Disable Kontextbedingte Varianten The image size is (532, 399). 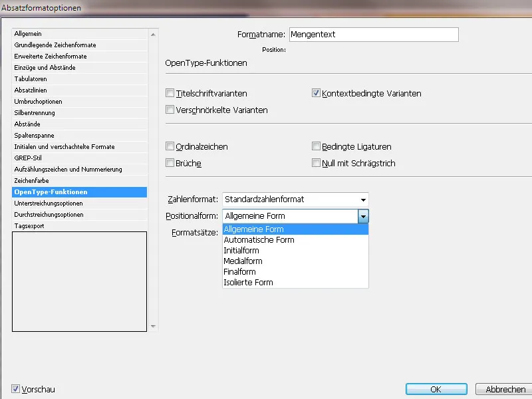(x=317, y=93)
